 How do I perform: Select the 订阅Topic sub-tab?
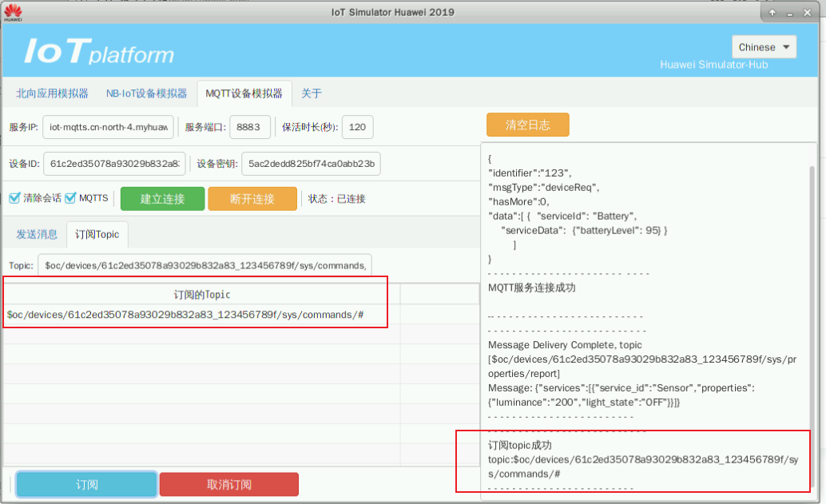[97, 234]
